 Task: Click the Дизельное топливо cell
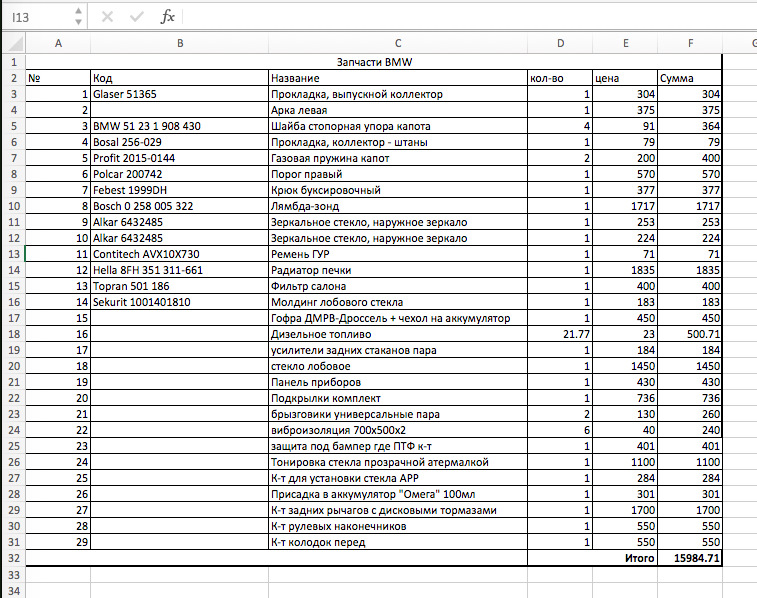pos(398,334)
